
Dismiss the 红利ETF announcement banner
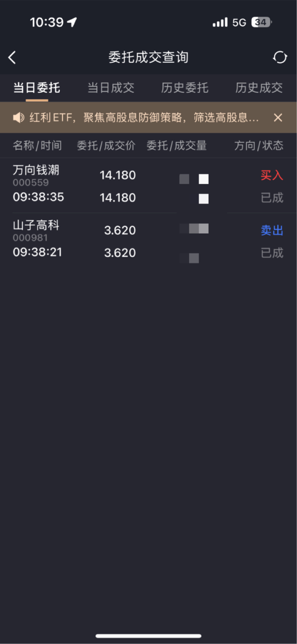tap(278, 118)
